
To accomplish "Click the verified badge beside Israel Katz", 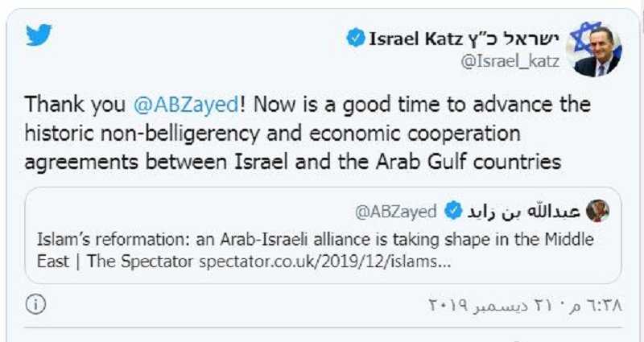I will point(355,39).
